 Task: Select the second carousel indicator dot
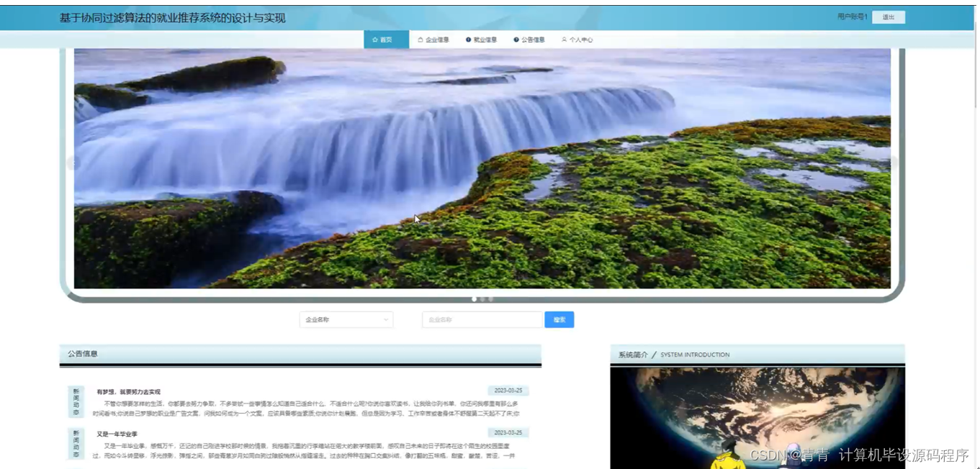coord(482,299)
